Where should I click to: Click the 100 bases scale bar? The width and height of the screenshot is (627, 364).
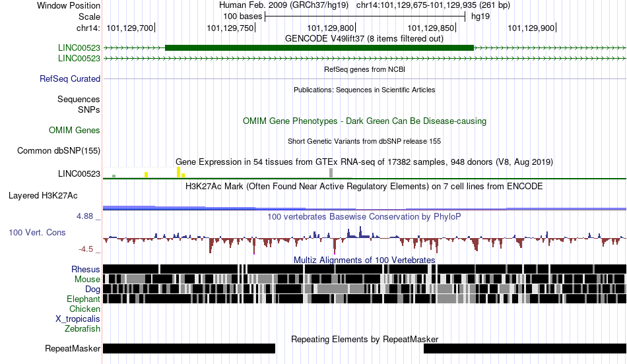(365, 16)
